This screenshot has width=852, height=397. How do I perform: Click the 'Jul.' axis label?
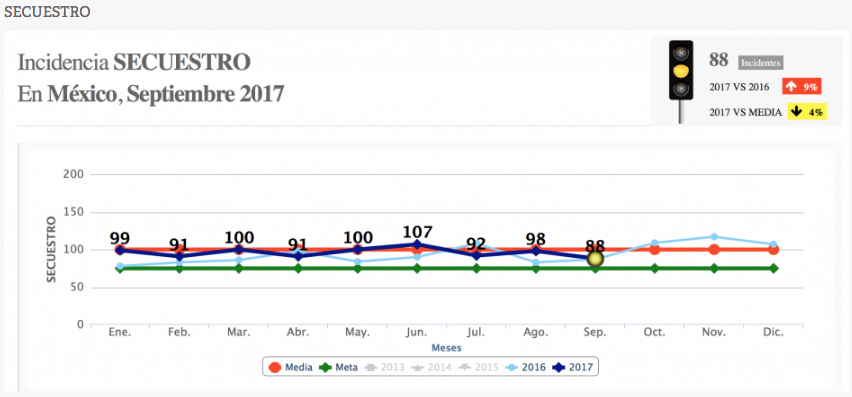point(476,332)
